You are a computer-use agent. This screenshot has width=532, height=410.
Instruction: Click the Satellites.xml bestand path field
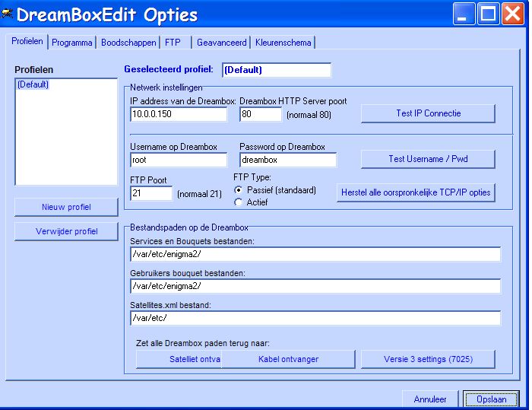coord(315,318)
